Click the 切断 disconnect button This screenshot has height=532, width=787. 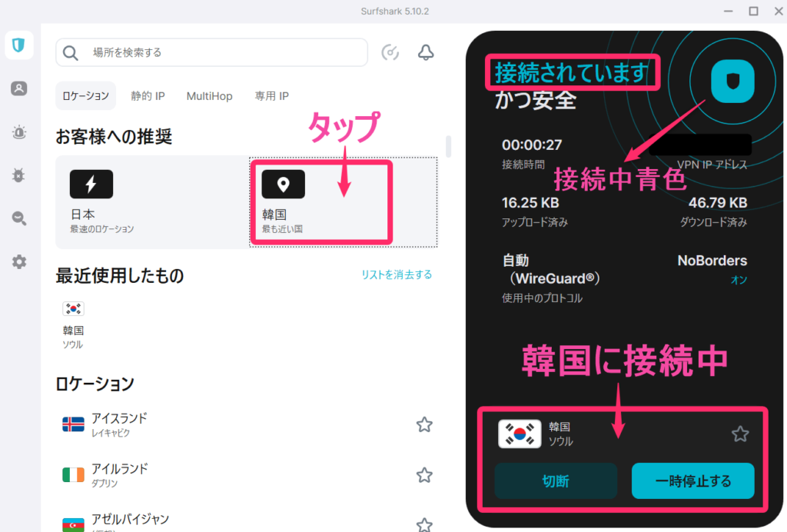(556, 480)
